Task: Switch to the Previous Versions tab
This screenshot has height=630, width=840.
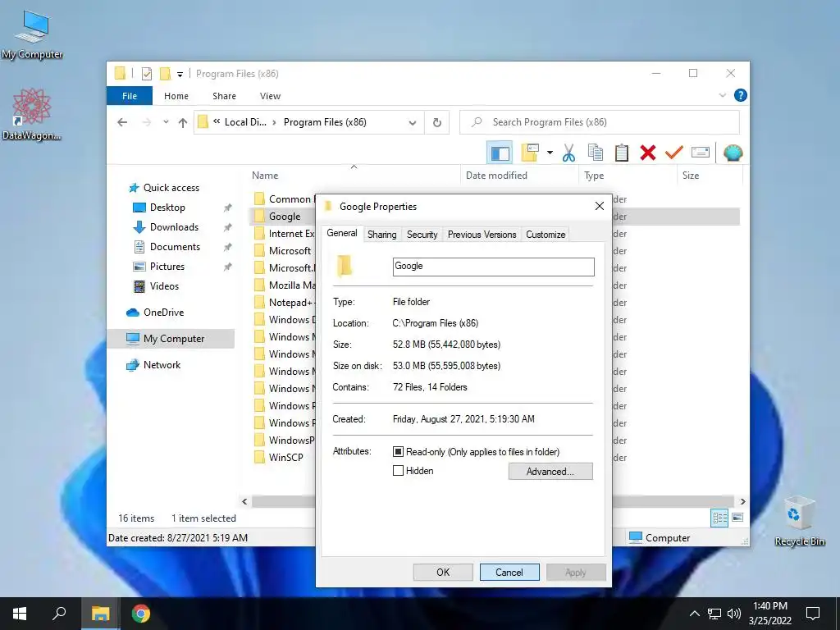Action: pyautogui.click(x=482, y=235)
